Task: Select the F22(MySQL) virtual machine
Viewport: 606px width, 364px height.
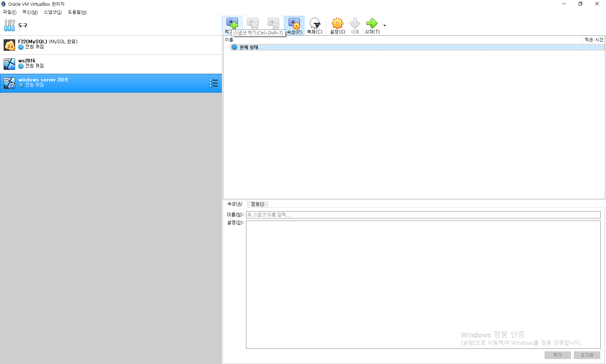Action: [111, 45]
